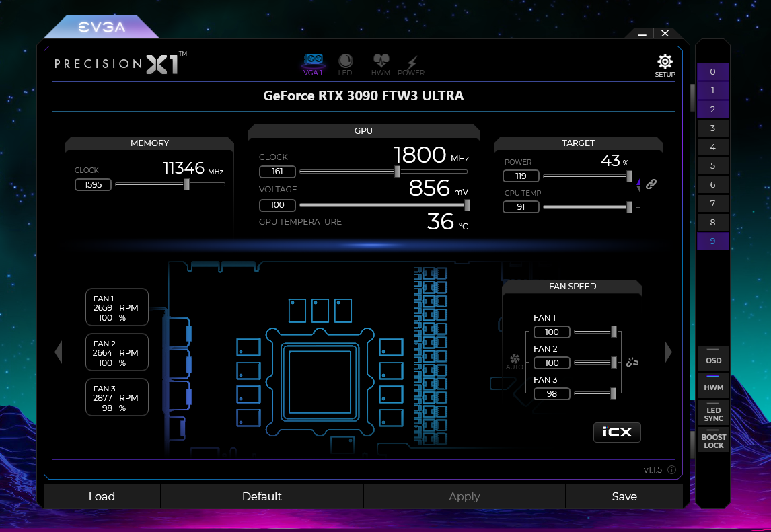Click the power target slider handle

(x=630, y=176)
